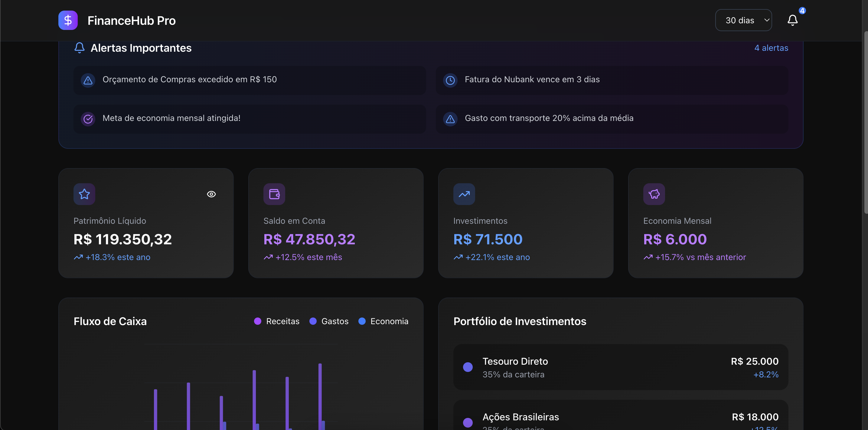Click the clock icon next to Fatura do Nubank alert
Screen dimensions: 868x430
(x=450, y=80)
